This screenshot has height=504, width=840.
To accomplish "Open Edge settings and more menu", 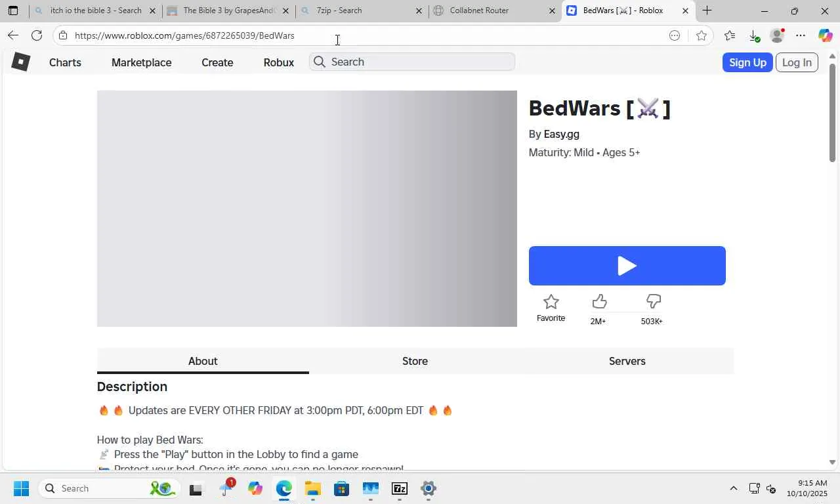I will pos(801,35).
